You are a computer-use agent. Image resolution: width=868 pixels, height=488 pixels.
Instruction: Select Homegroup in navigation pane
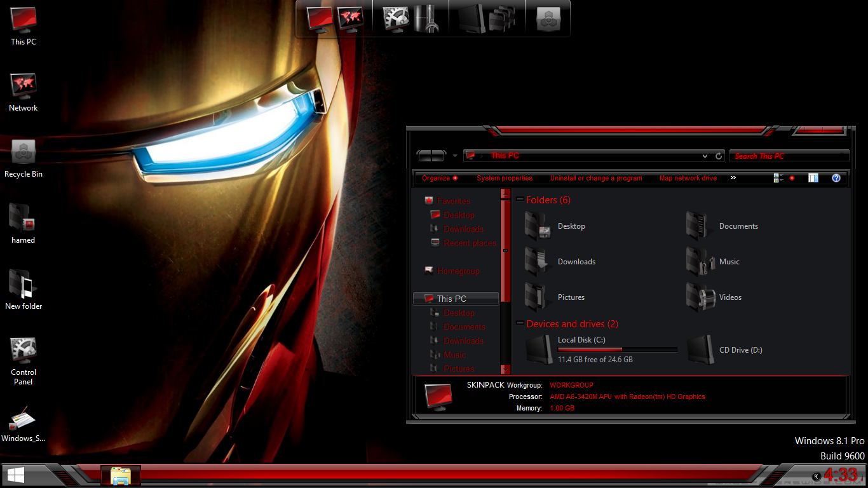click(x=458, y=271)
